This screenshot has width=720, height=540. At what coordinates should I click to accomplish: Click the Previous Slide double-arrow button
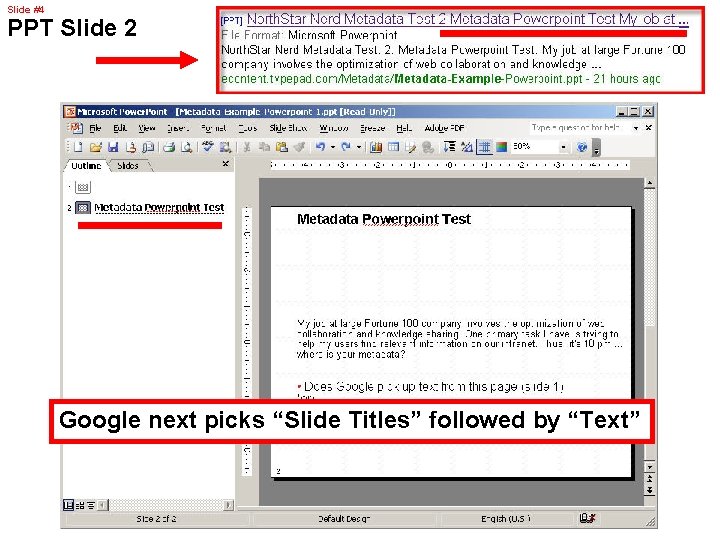click(x=649, y=478)
